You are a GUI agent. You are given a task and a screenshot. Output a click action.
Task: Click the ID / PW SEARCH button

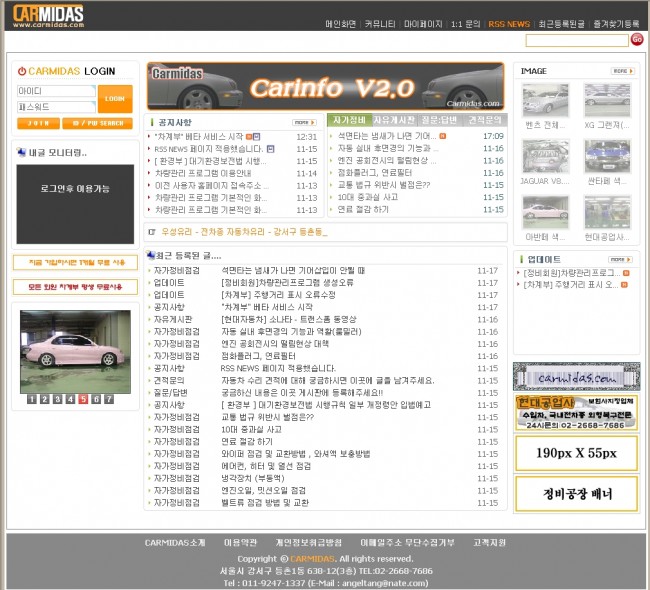[x=97, y=123]
